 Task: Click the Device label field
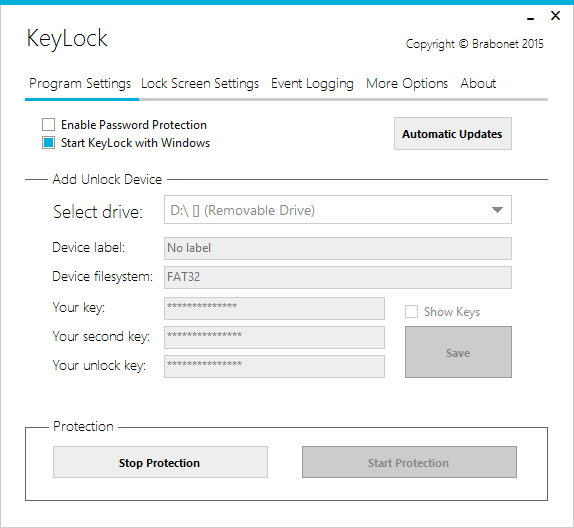pos(338,248)
